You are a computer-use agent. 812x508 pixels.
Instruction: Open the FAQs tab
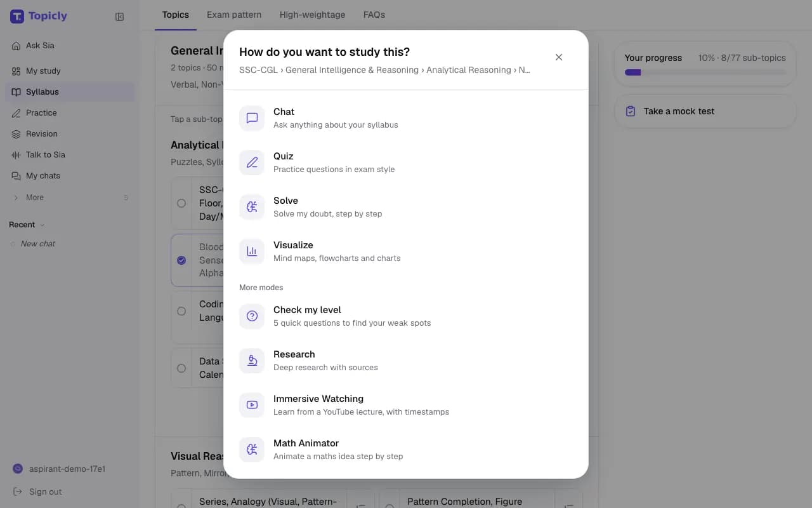tap(374, 15)
